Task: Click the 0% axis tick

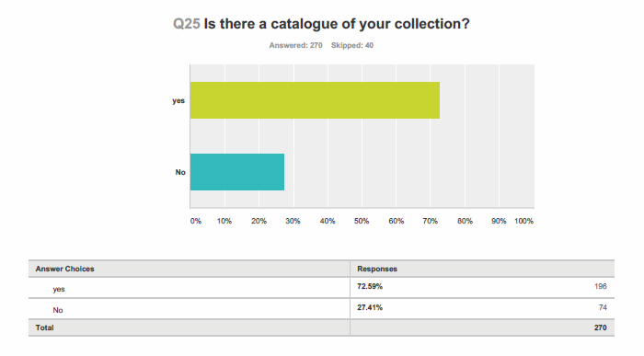Action: coord(195,221)
